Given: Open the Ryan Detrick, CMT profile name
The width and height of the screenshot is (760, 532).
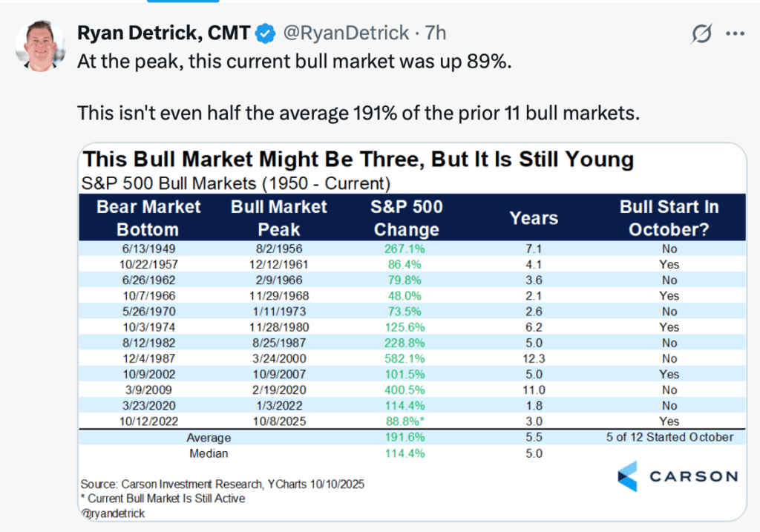Looking at the screenshot, I should pyautogui.click(x=163, y=33).
